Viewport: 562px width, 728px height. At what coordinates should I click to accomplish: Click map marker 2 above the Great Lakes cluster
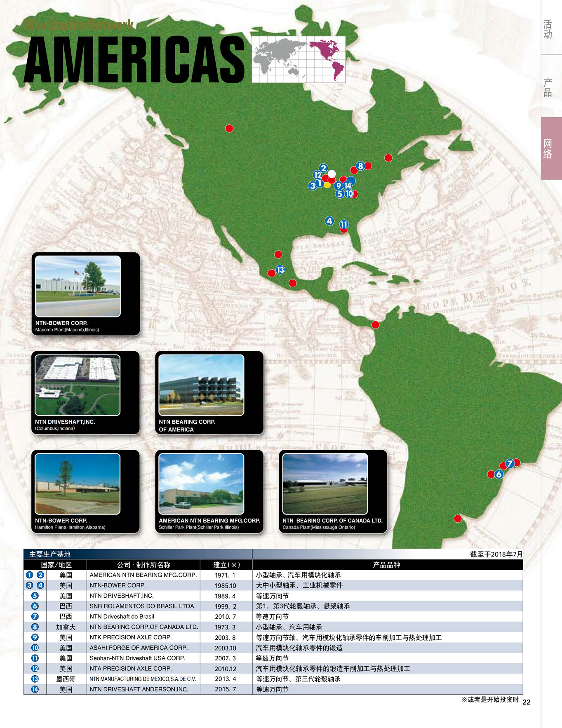pos(323,168)
